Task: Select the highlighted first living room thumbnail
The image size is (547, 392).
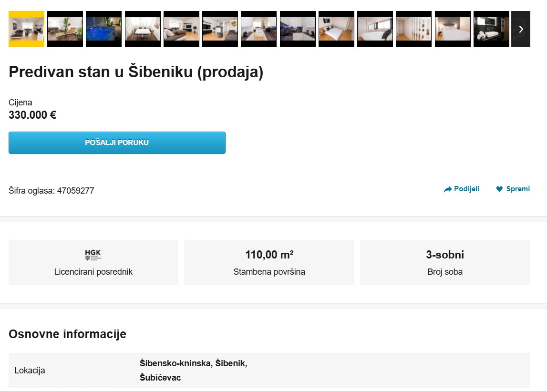Action: coord(26,29)
